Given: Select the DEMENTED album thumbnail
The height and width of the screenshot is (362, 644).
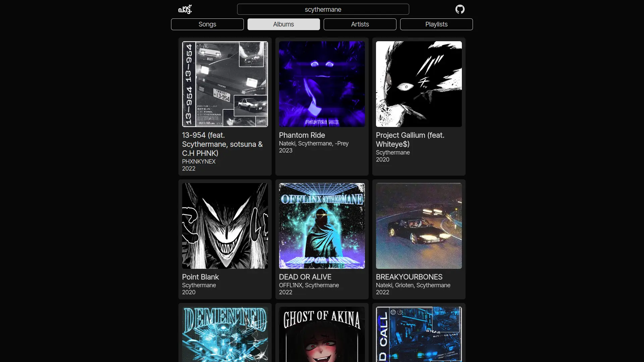Looking at the screenshot, I should point(225,334).
